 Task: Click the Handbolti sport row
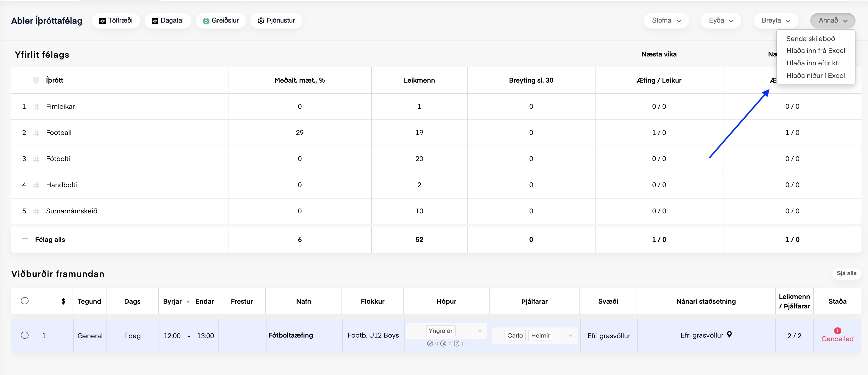(x=61, y=185)
